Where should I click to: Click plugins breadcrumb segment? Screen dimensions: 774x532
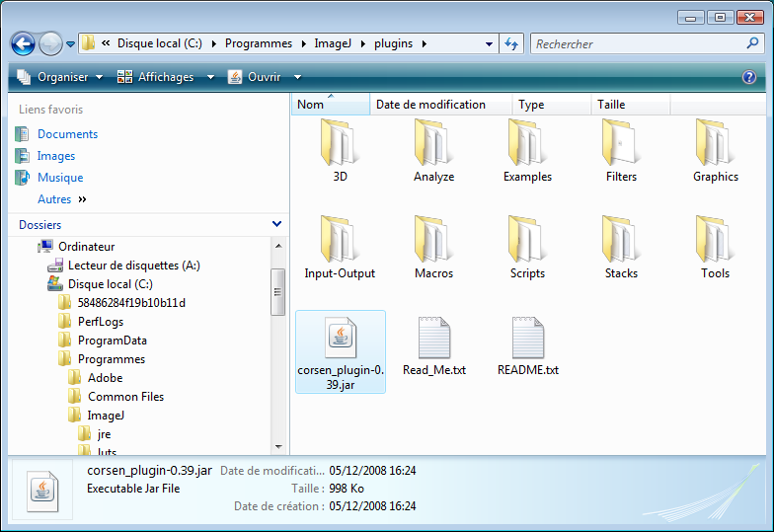[x=393, y=43]
